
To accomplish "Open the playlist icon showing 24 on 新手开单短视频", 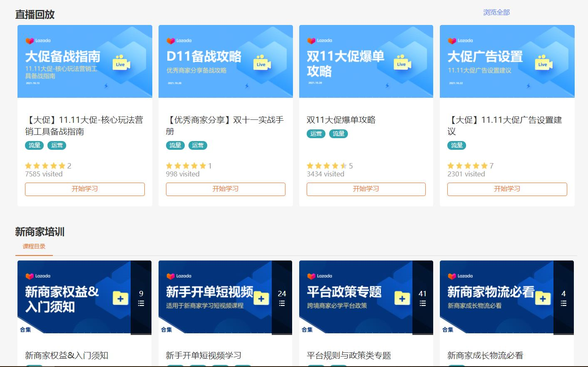I will (282, 299).
